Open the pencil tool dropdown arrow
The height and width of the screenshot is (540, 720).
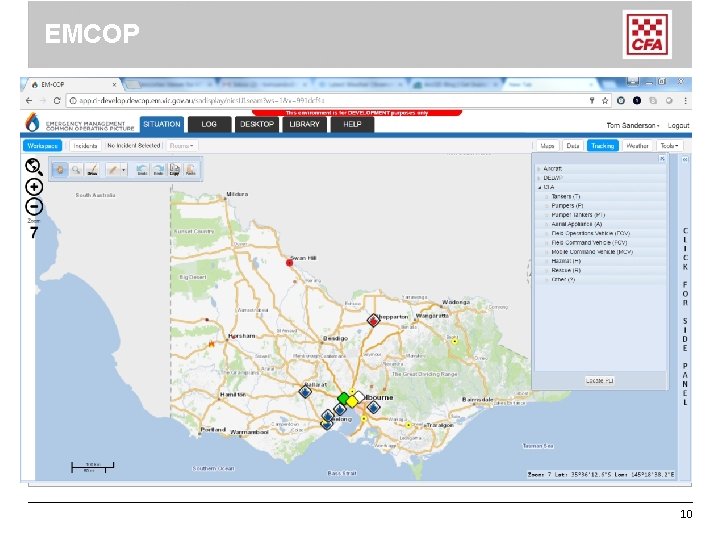point(124,170)
